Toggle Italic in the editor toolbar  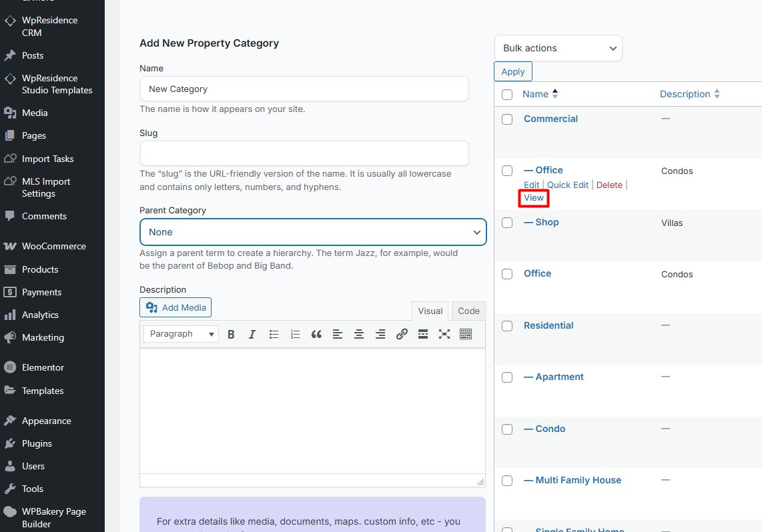point(252,335)
